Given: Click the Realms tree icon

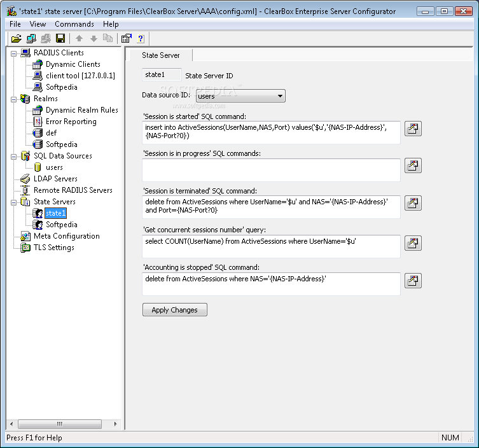Looking at the screenshot, I should click(25, 99).
